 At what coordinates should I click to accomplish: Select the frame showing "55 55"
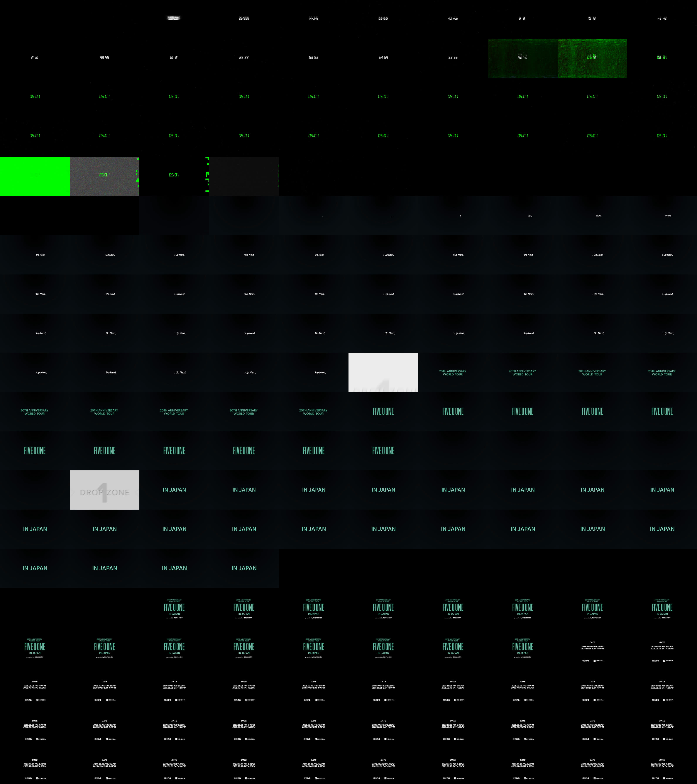453,59
